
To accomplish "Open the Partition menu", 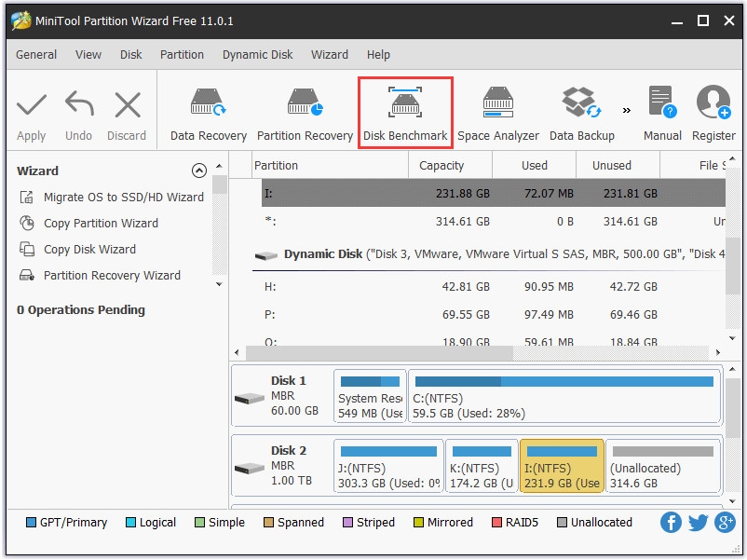I will (x=182, y=54).
